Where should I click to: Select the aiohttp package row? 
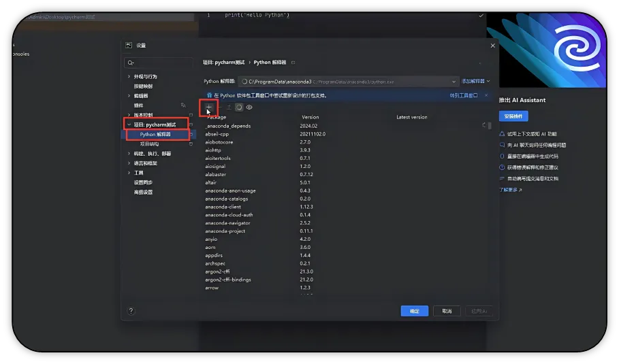point(345,150)
